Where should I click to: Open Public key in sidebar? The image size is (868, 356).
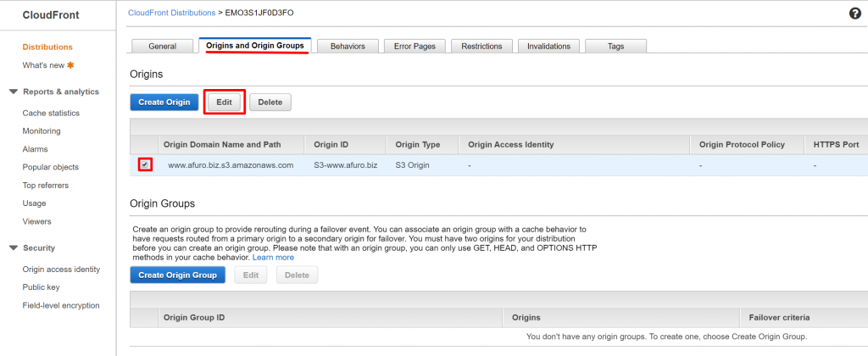[41, 287]
